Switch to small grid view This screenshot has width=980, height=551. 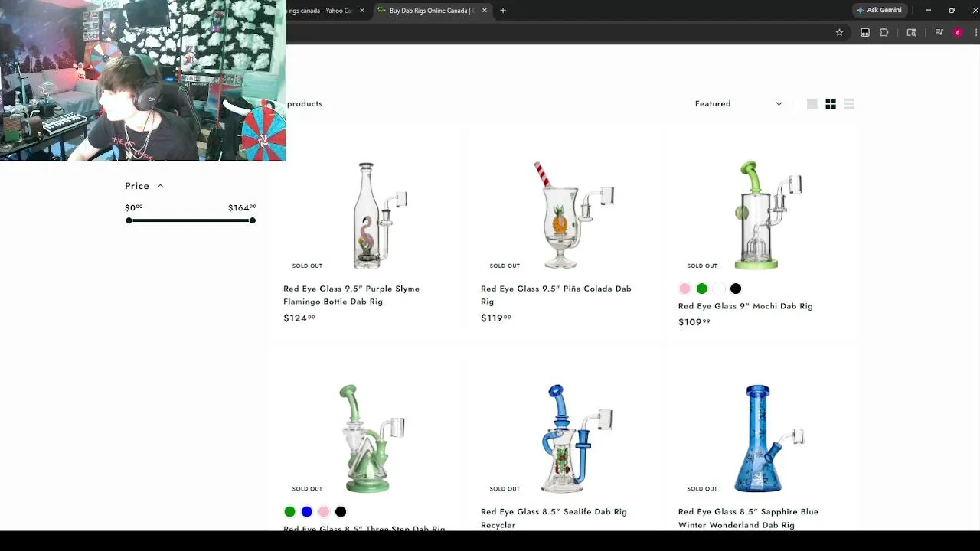[831, 103]
